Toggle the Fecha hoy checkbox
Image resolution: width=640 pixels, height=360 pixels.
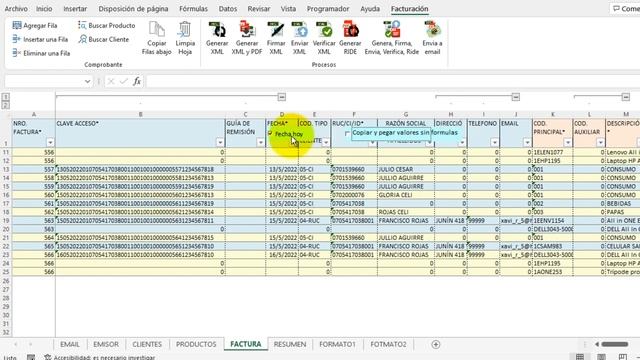270,133
